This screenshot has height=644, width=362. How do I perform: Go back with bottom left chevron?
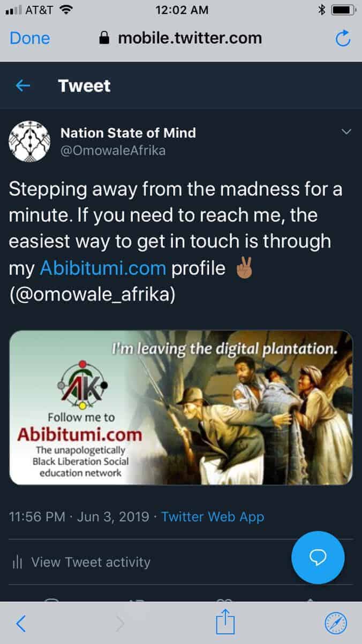(x=21, y=623)
